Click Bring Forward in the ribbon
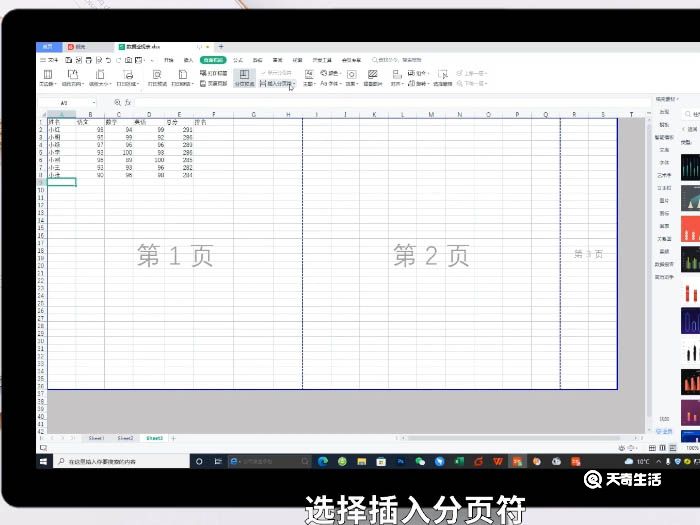This screenshot has width=700, height=525. (471, 73)
